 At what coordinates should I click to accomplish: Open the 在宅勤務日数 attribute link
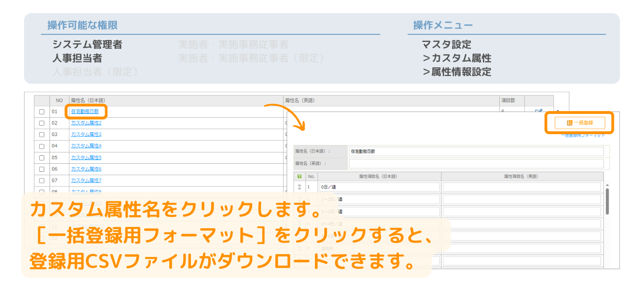(x=85, y=112)
